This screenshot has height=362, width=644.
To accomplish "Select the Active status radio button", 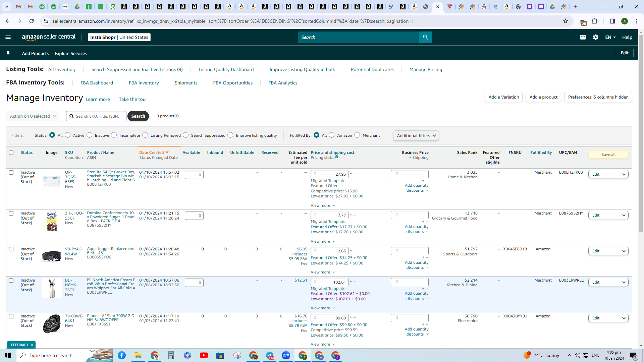I will 68,135.
